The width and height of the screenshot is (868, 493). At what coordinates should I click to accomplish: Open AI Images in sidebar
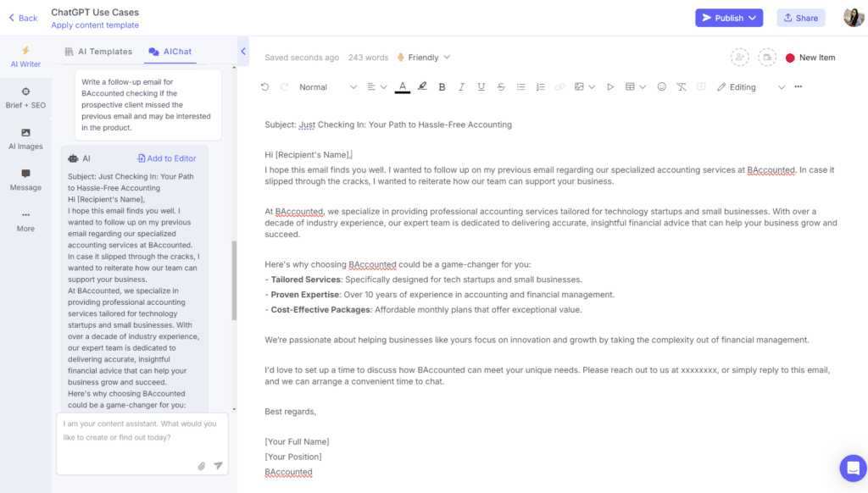(x=25, y=139)
